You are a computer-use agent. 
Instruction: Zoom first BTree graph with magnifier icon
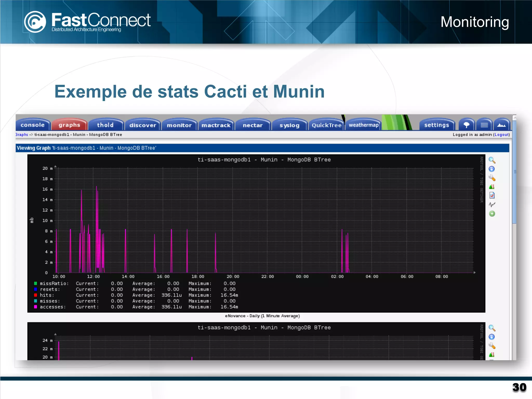[492, 160]
